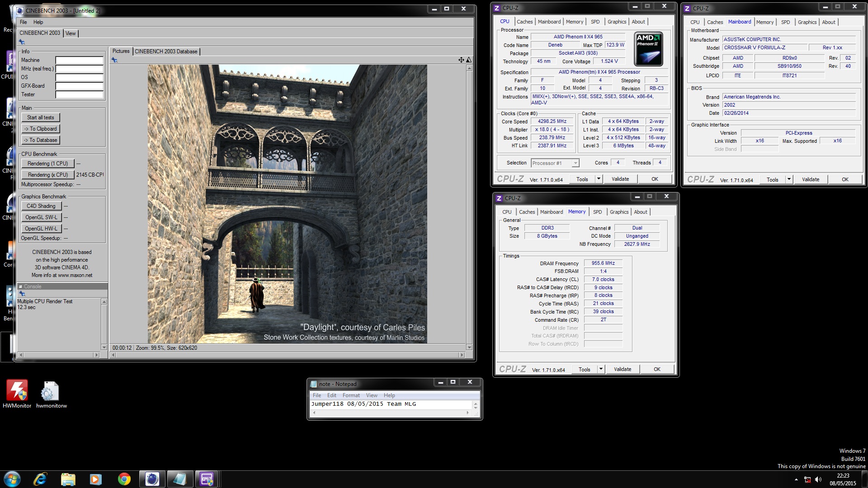Viewport: 868px width, 488px height.
Task: Switch to CINEBENCH 2003 Database tab
Action: coord(166,52)
